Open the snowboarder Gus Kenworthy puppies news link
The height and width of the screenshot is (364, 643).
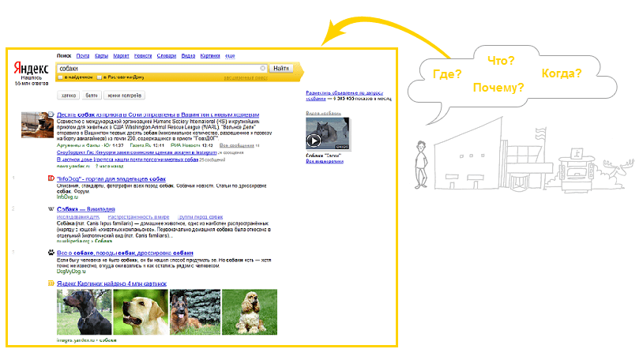[137, 152]
